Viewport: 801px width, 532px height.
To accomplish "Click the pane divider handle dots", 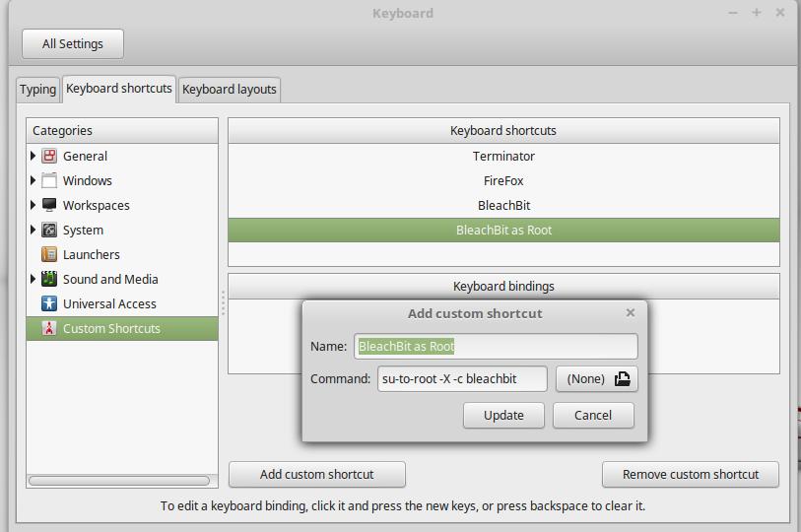I will click(223, 302).
